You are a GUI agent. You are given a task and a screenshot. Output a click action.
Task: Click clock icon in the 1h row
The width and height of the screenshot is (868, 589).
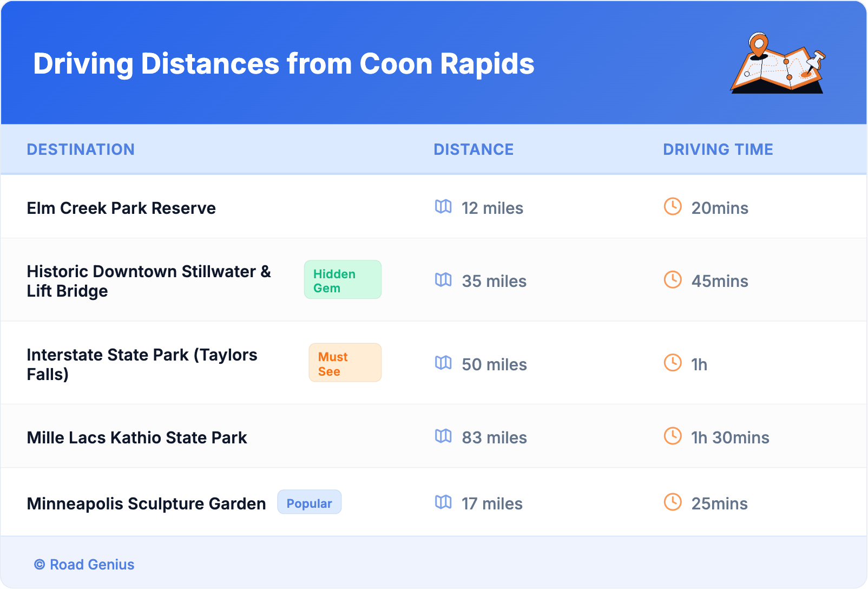tap(673, 363)
